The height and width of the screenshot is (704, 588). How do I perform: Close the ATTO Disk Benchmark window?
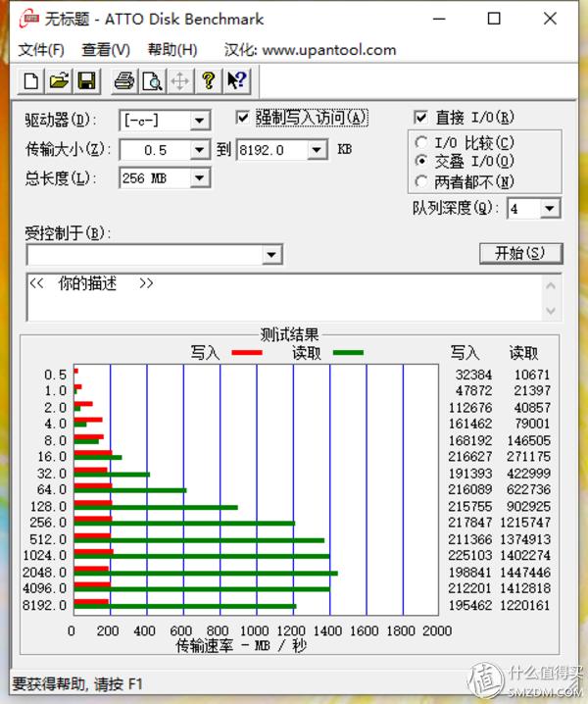click(x=550, y=19)
